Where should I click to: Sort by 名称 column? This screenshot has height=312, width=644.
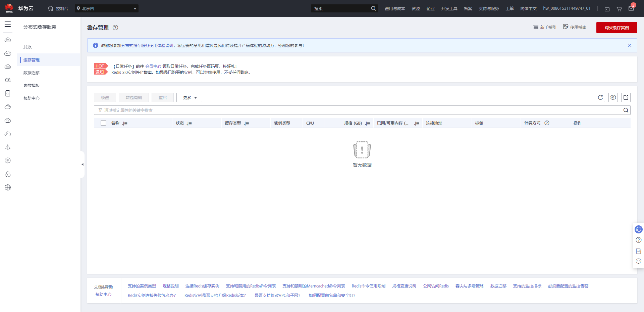pyautogui.click(x=125, y=124)
